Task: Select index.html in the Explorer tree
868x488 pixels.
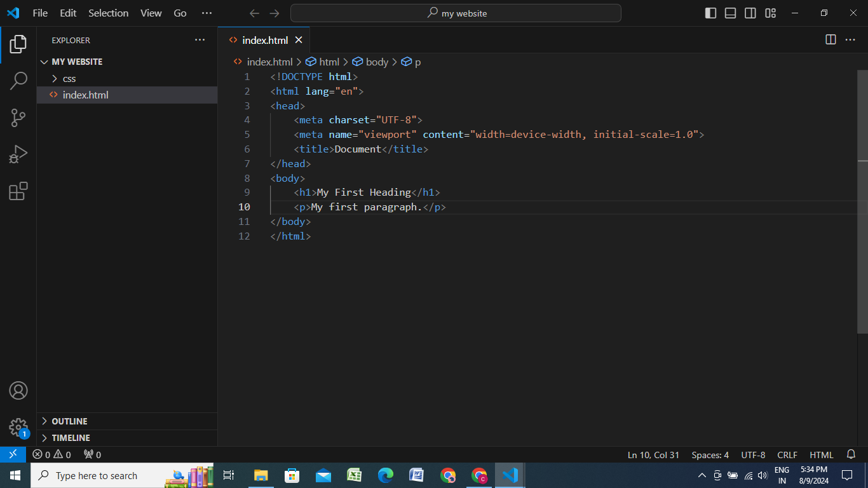Action: tap(127, 95)
